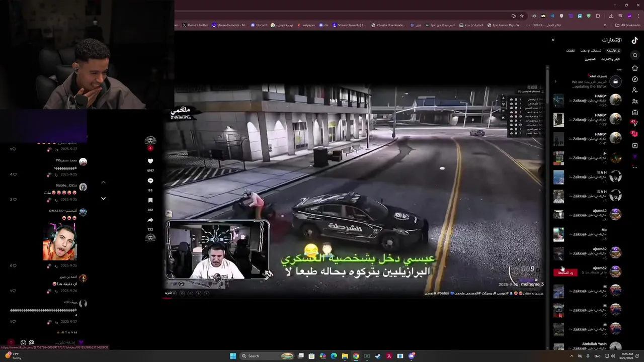Show hidden tray icons chevron

tap(572, 356)
